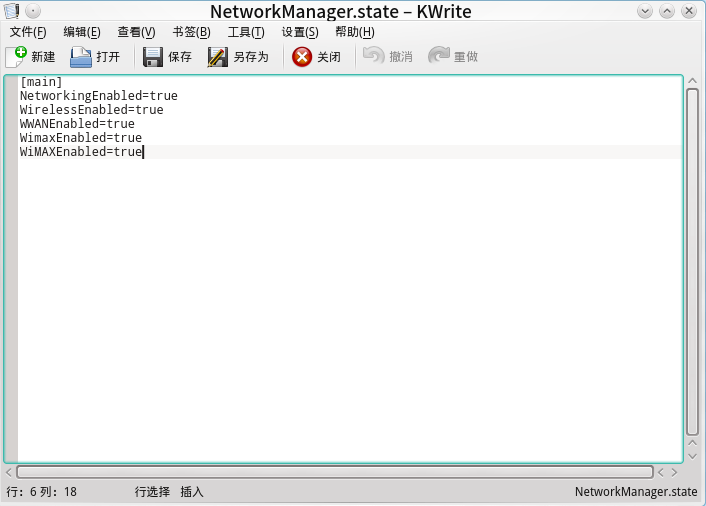This screenshot has height=506, width=706.
Task: Open the 查看(V) menu
Action: 136,32
